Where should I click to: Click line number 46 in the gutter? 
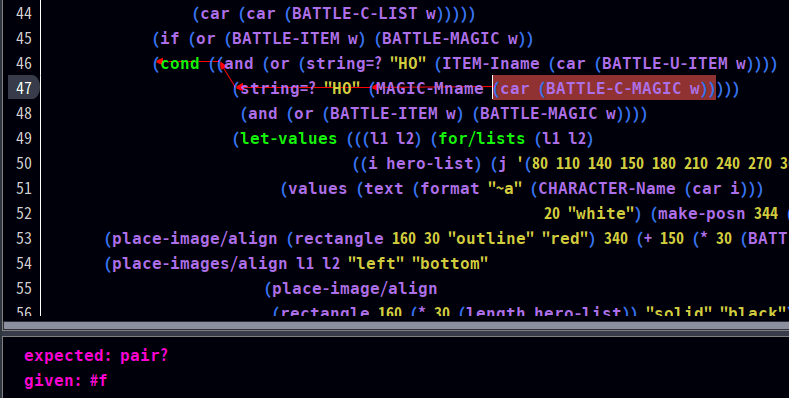[24, 63]
